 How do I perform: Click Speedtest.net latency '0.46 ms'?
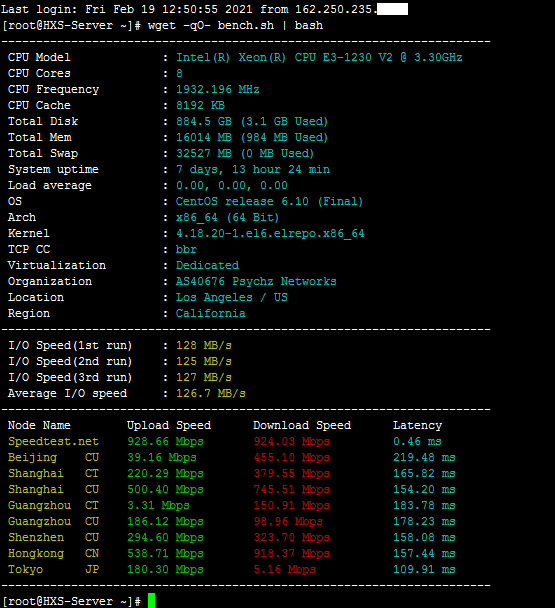417,441
